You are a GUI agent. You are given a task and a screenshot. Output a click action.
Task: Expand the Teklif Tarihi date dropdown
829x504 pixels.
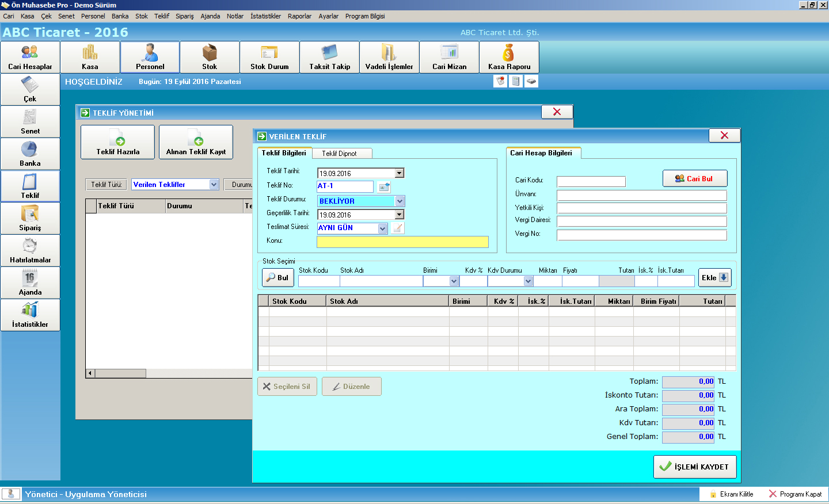(x=400, y=173)
